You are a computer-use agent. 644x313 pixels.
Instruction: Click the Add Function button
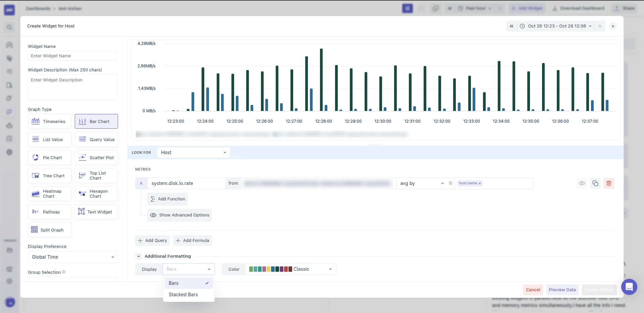pos(168,199)
